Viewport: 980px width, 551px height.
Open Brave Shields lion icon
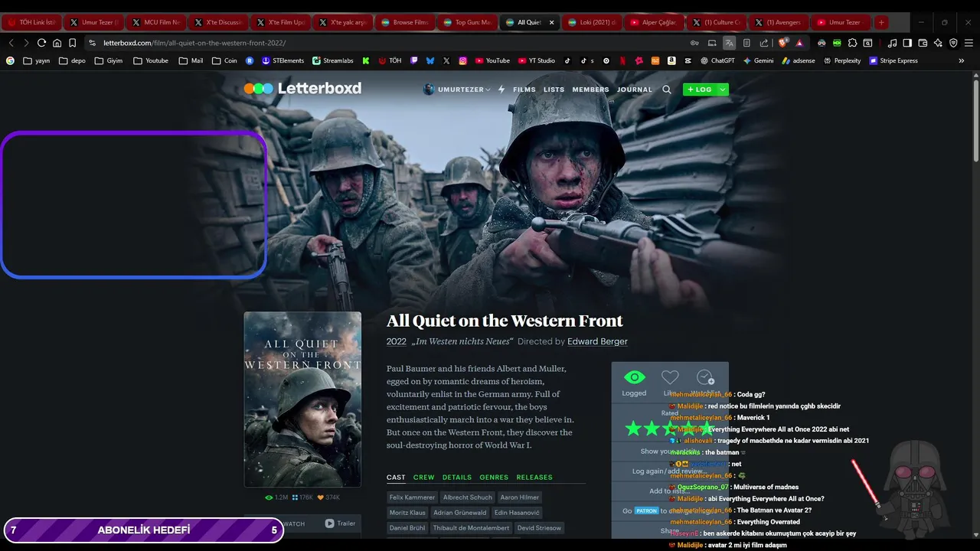coord(782,43)
